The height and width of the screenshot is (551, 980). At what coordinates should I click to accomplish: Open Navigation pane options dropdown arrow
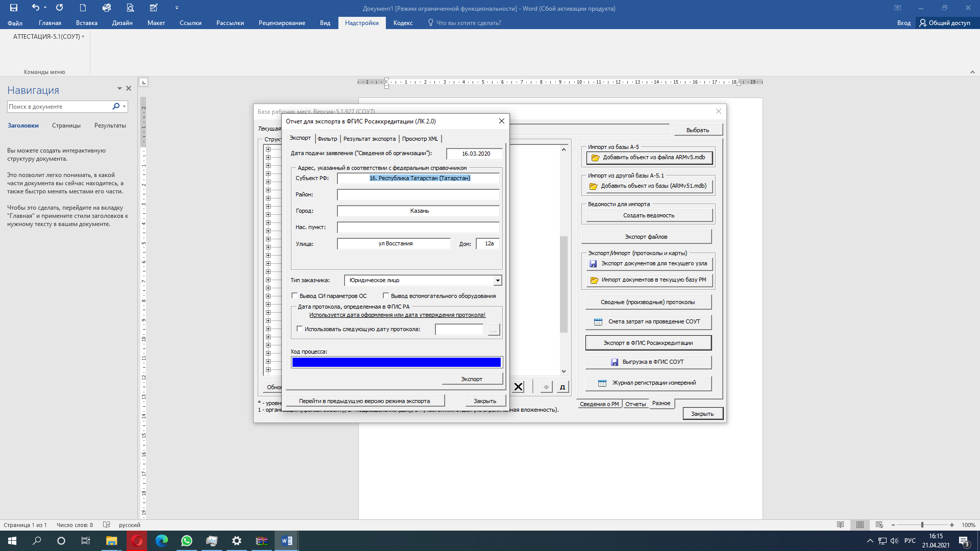[119, 88]
